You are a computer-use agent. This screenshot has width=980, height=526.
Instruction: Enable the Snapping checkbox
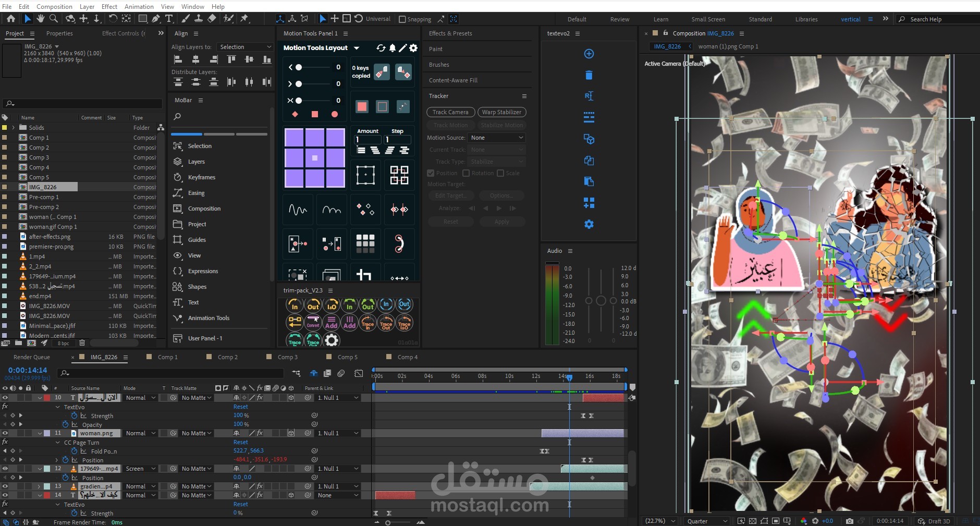402,19
